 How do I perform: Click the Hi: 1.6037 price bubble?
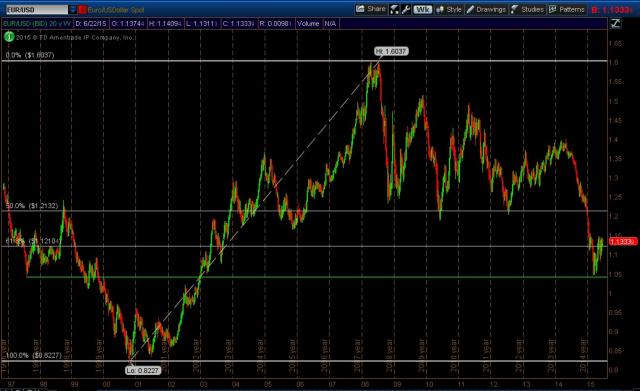point(391,51)
